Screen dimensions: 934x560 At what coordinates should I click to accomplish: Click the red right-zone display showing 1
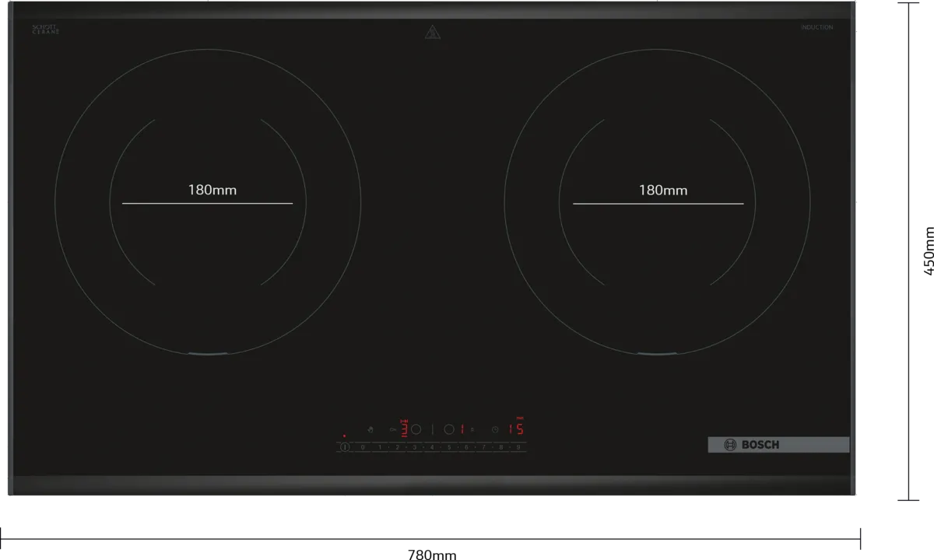462,429
